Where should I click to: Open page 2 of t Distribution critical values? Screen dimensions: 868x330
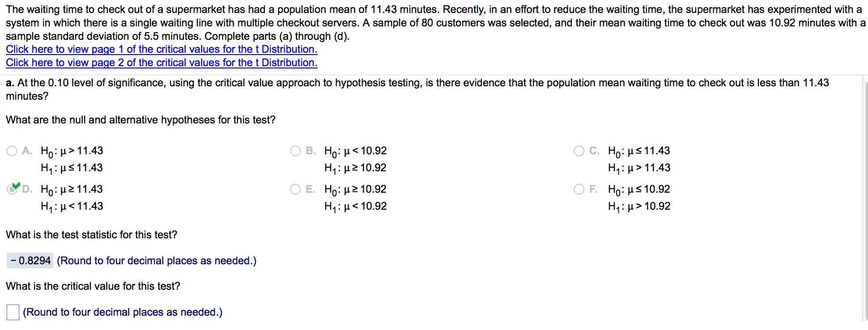[x=162, y=63]
